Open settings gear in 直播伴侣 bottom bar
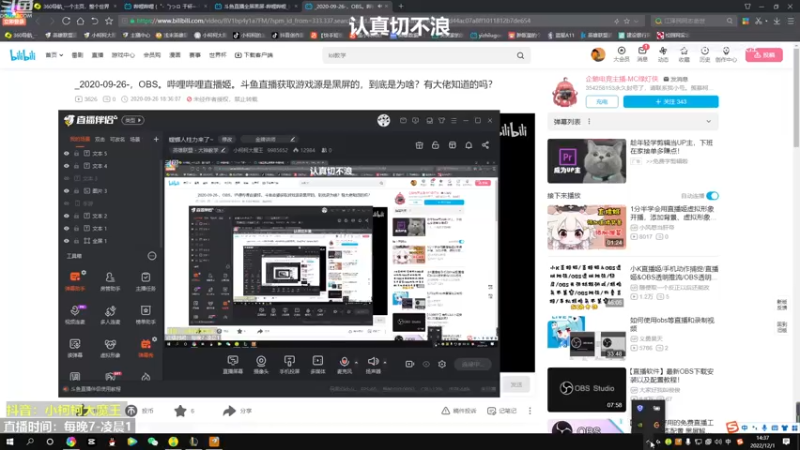The image size is (800, 450). tap(442, 364)
